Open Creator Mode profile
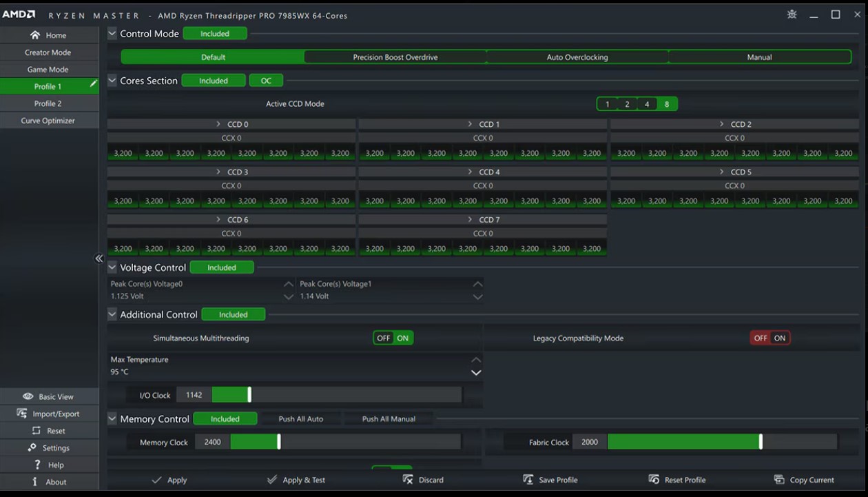Image resolution: width=868 pixels, height=497 pixels. pos(48,52)
